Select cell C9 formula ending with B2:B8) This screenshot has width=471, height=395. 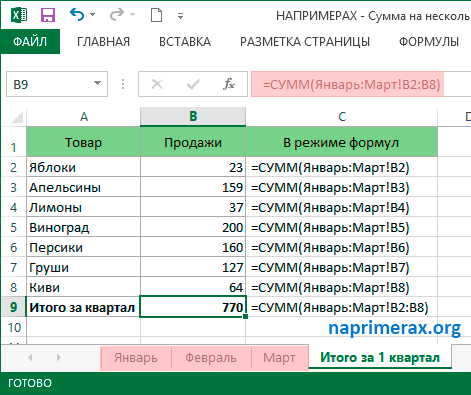tap(342, 307)
